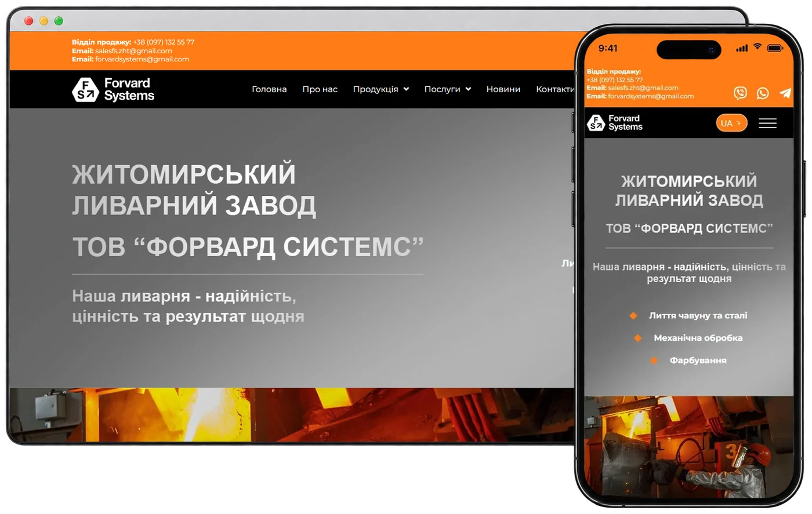The width and height of the screenshot is (812, 514).
Task: Click the desktop phone number +38 (097) 132 55 77
Action: [164, 42]
